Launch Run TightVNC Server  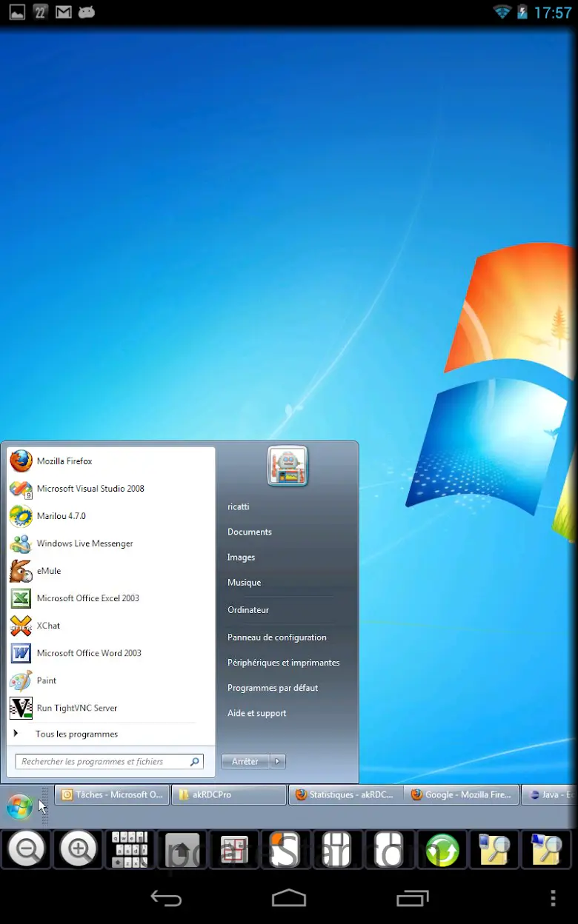(77, 708)
